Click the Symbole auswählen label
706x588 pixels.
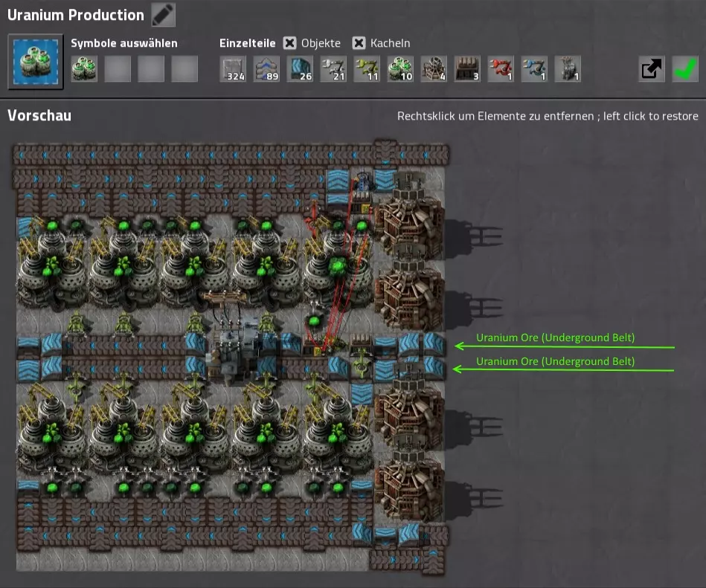click(x=124, y=43)
